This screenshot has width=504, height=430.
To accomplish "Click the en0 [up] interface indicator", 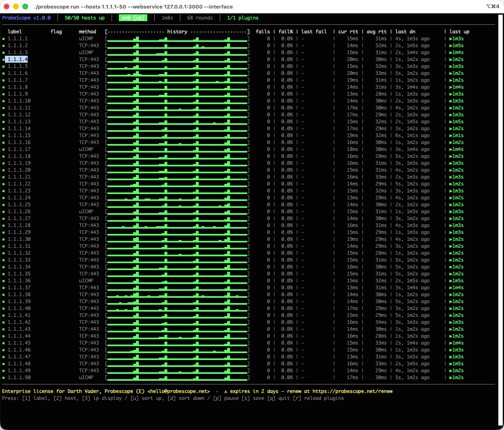I will pyautogui.click(x=133, y=18).
